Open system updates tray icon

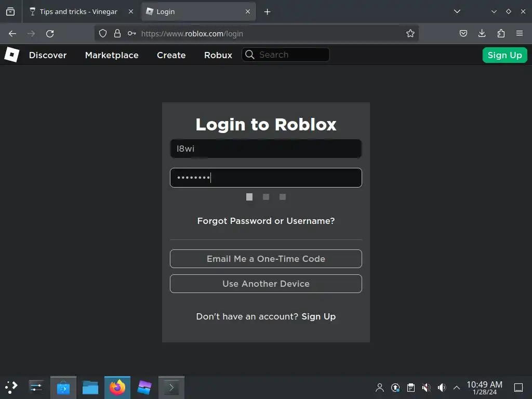[x=395, y=388]
